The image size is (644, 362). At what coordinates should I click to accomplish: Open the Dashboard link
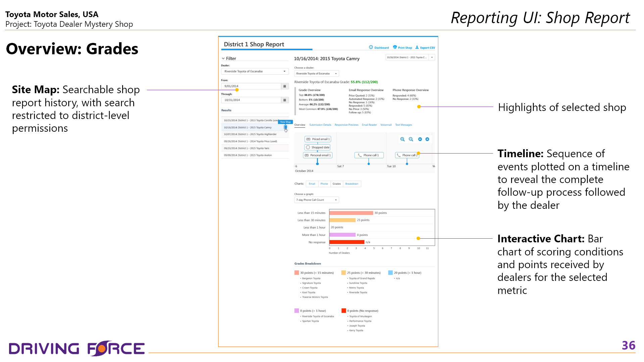[379, 48]
